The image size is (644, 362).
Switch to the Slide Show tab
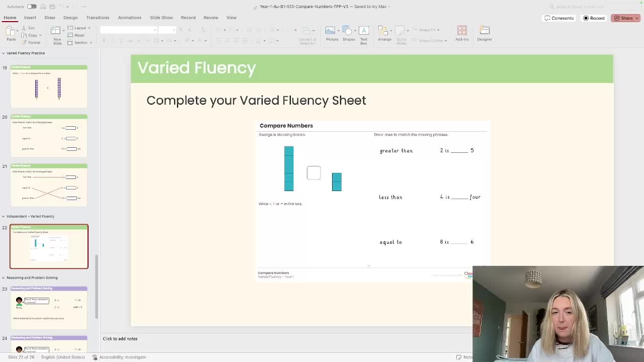(161, 18)
